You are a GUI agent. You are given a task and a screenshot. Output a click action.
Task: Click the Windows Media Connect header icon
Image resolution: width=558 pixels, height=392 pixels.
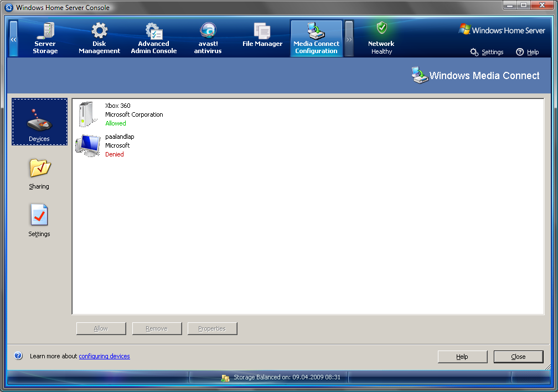[x=420, y=75]
